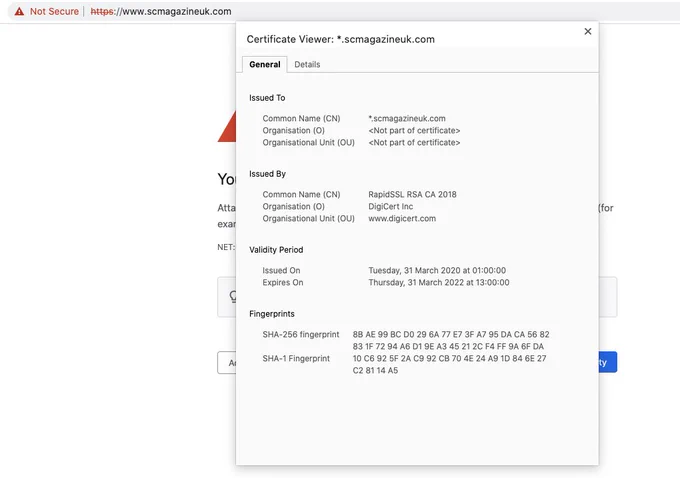Switch to the Details tab

pyautogui.click(x=307, y=65)
